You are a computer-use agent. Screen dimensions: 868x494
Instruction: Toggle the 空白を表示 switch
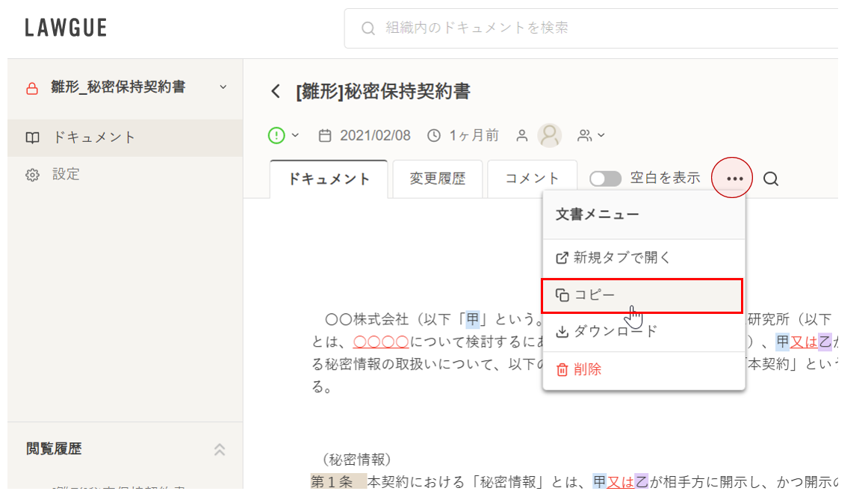coord(605,179)
